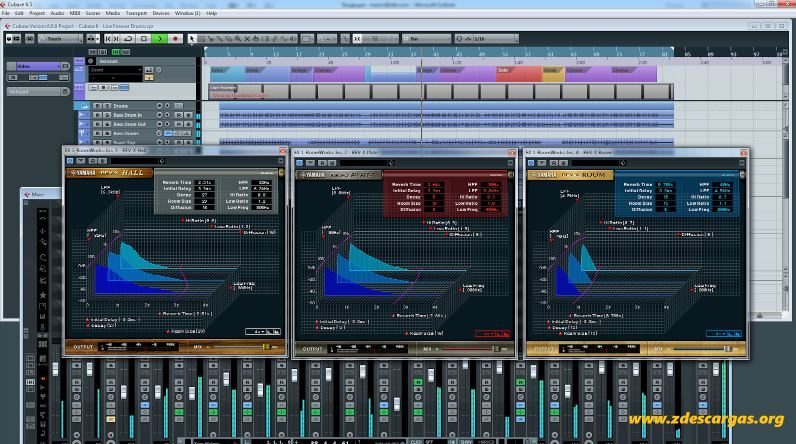Toggle the global Write automation W button above tracks
Image resolution: width=796 pixels, height=444 pixels.
click(x=125, y=52)
